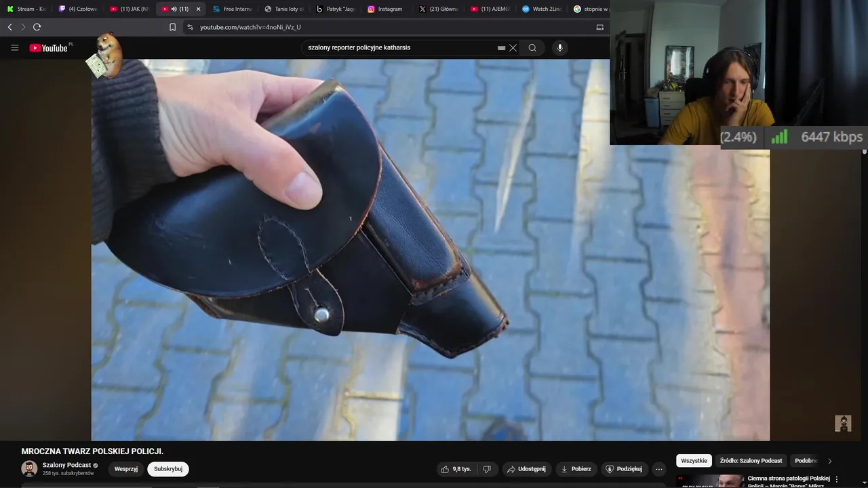Open cast/install icon in address bar

(x=599, y=27)
